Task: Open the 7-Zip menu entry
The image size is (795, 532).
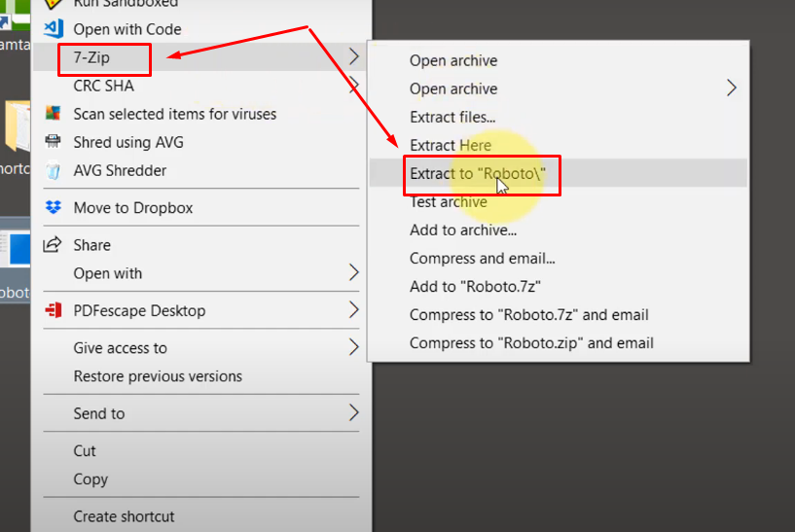Action: coord(91,57)
